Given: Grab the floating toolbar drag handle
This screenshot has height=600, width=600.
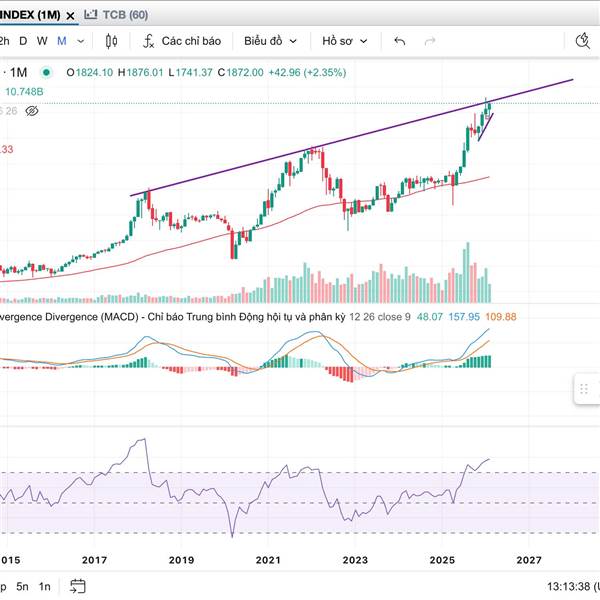Looking at the screenshot, I should coord(584,389).
